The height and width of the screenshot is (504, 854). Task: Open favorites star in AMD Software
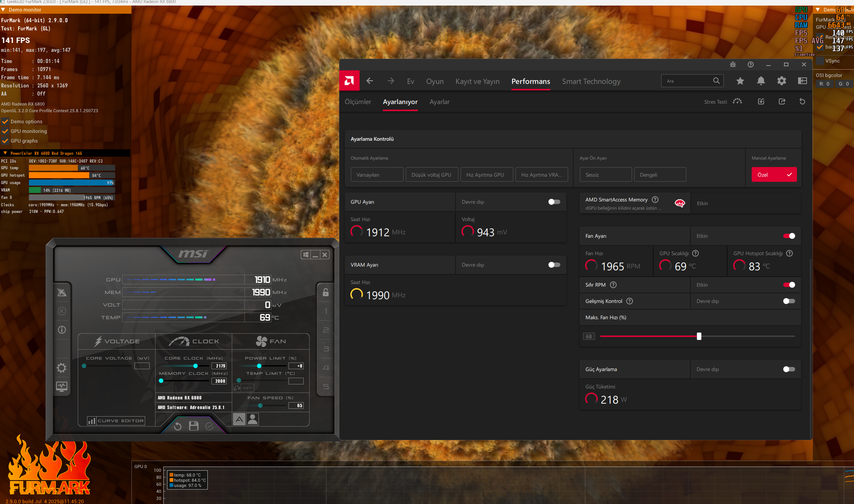pos(740,81)
